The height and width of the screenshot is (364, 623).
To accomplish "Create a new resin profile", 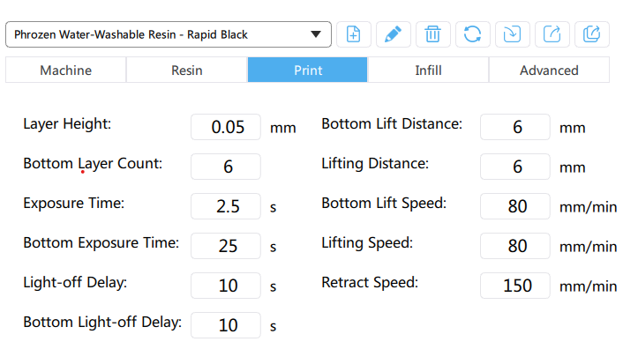I will click(x=354, y=34).
